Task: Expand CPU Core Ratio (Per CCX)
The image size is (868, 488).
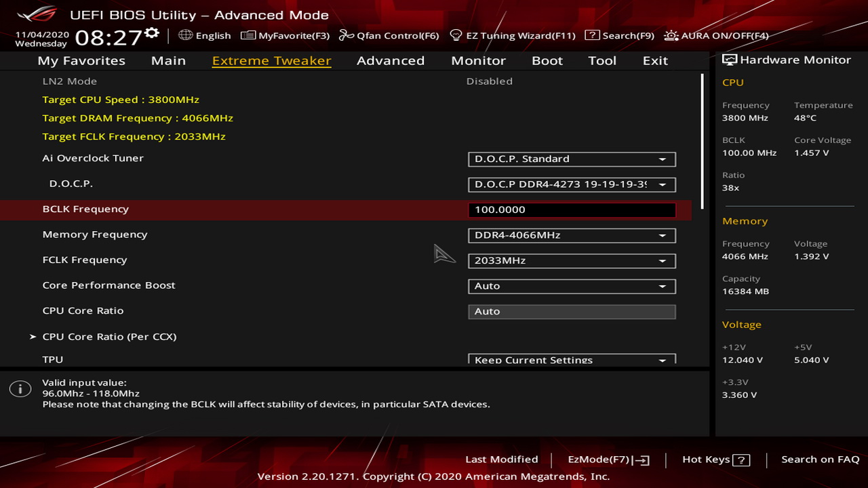Action: (x=109, y=336)
